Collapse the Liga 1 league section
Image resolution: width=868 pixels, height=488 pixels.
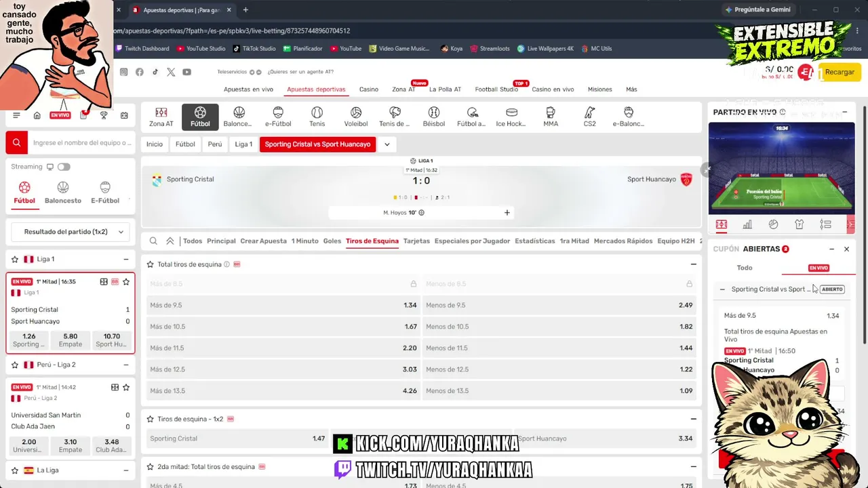[126, 260]
